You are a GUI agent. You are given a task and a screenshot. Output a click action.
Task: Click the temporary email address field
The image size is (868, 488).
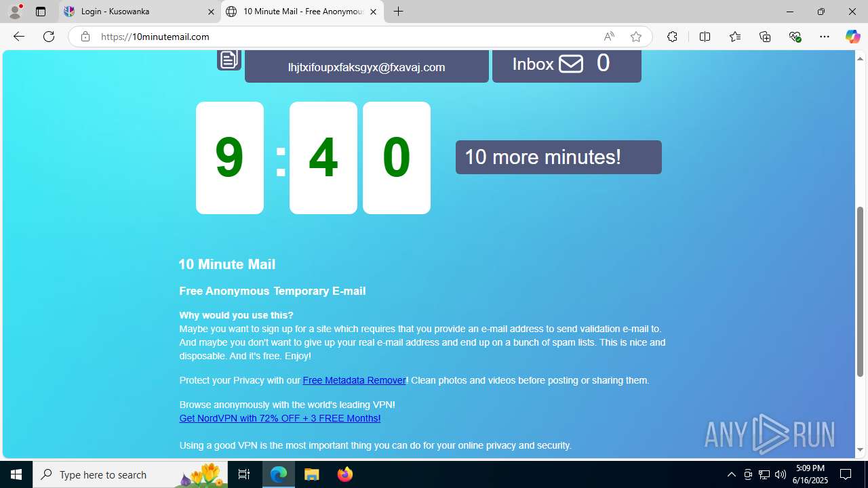[366, 66]
